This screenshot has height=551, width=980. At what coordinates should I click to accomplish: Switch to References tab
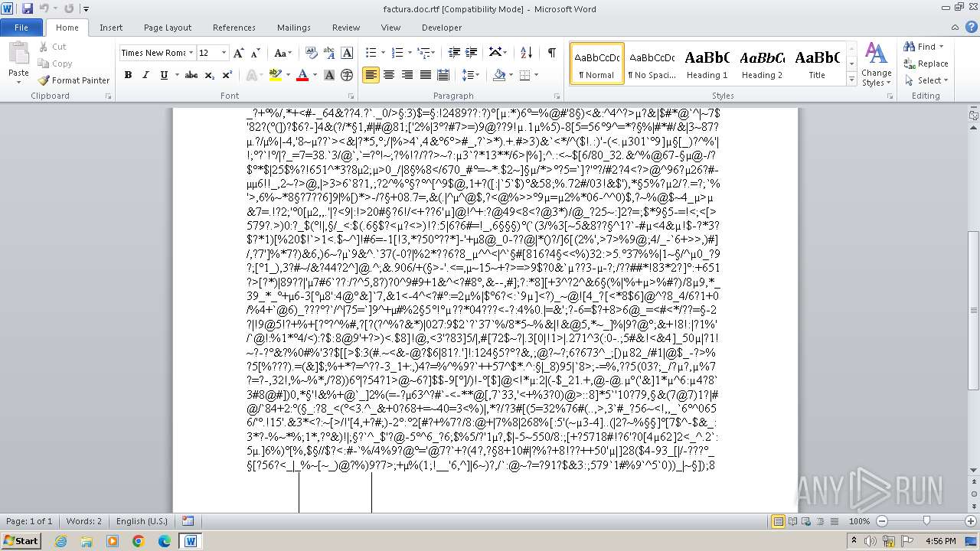(234, 28)
